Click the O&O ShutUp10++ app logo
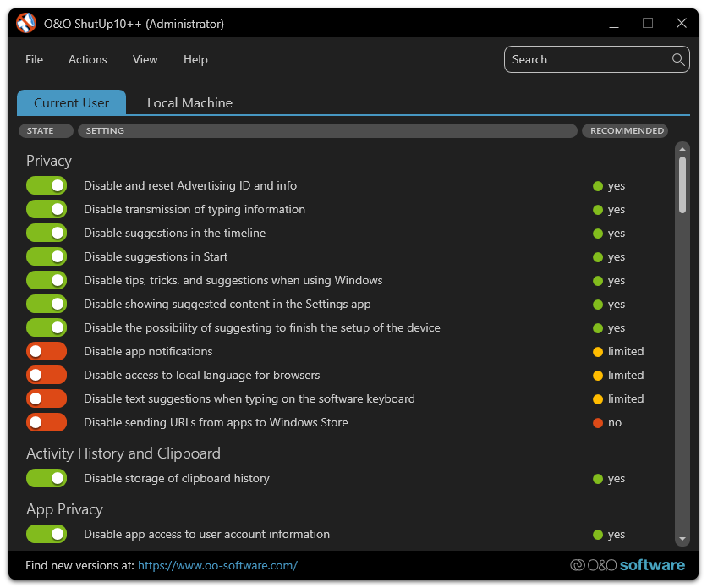This screenshot has width=707, height=588. 26,23
